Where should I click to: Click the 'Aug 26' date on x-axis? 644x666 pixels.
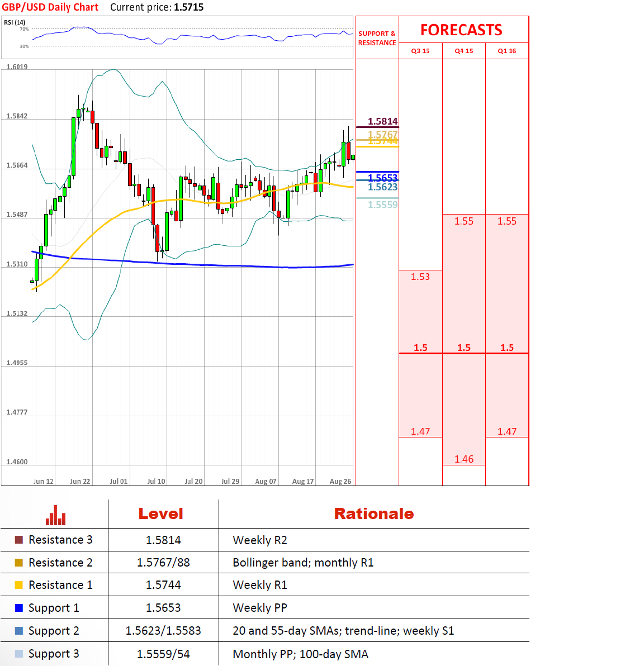click(x=340, y=481)
